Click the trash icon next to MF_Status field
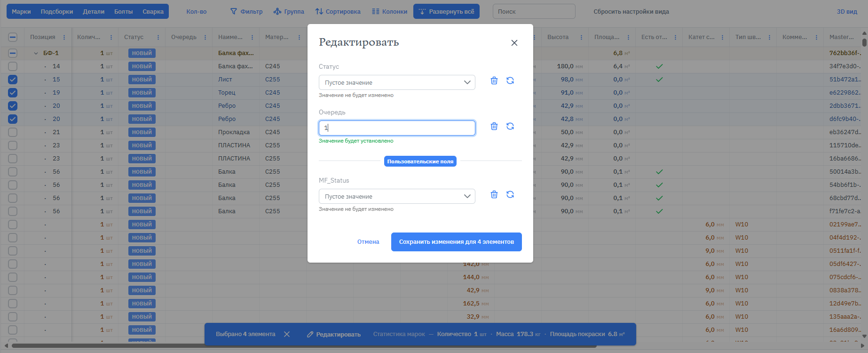This screenshot has width=868, height=353. tap(494, 194)
